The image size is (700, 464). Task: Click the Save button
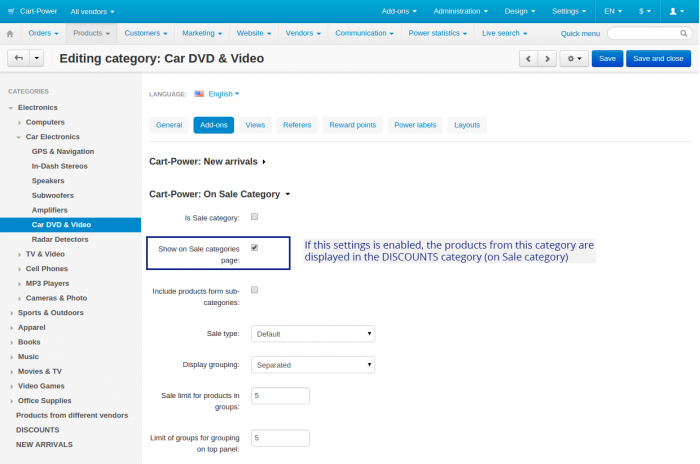(x=607, y=59)
